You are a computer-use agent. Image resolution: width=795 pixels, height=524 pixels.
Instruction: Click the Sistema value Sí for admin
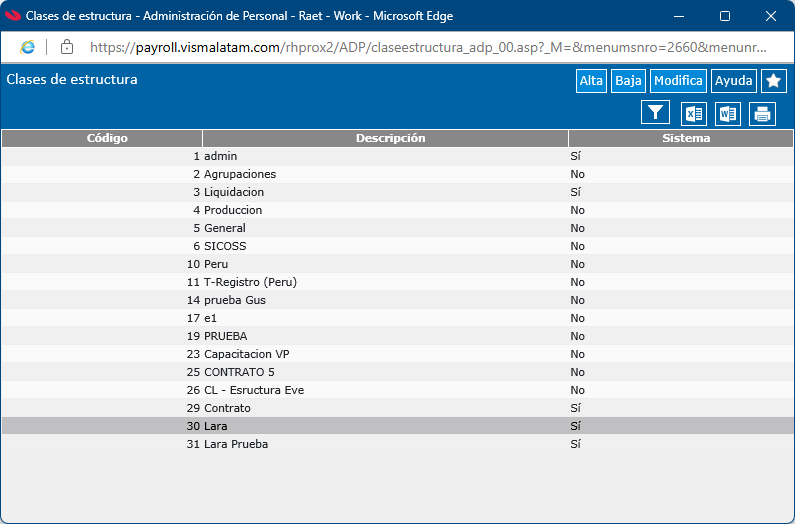pyautogui.click(x=575, y=156)
